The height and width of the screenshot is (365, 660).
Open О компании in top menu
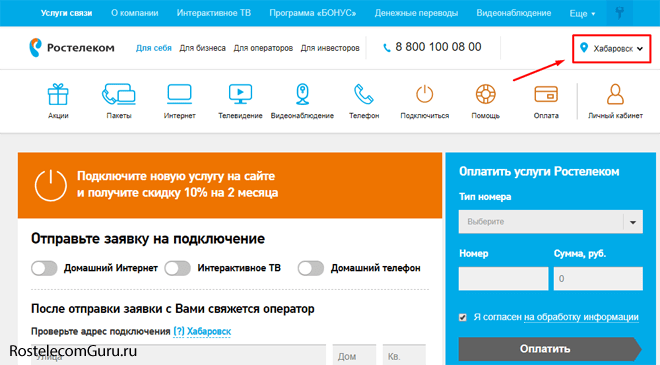(x=135, y=13)
